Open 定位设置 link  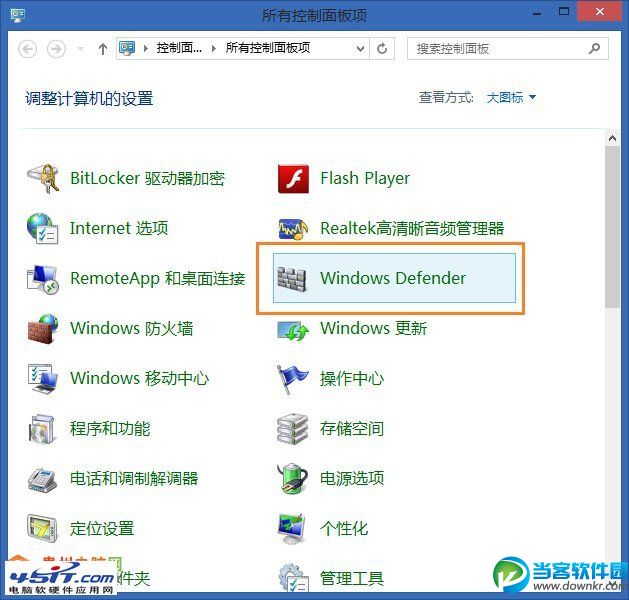pyautogui.click(x=102, y=528)
